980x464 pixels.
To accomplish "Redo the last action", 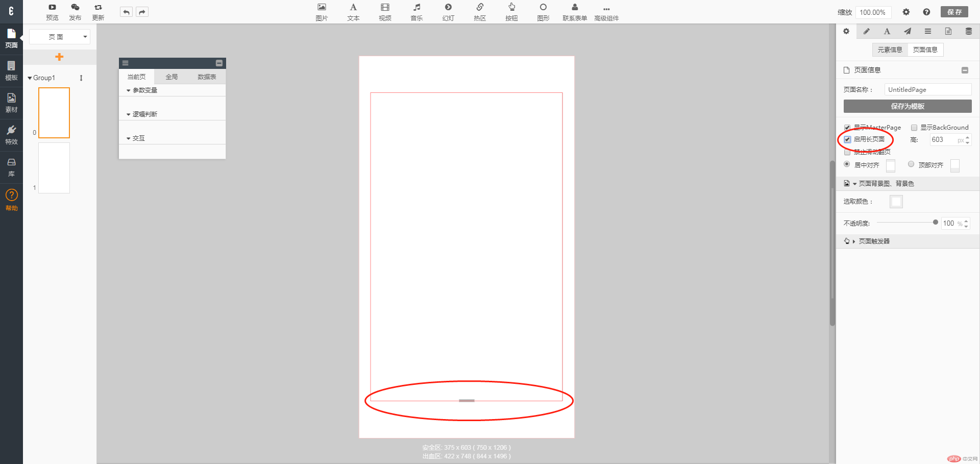I will [142, 12].
